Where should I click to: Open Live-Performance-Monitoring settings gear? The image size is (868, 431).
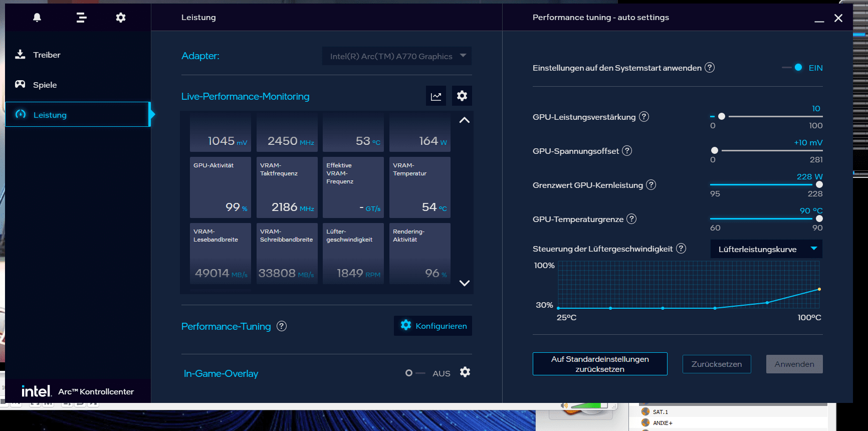click(x=462, y=96)
